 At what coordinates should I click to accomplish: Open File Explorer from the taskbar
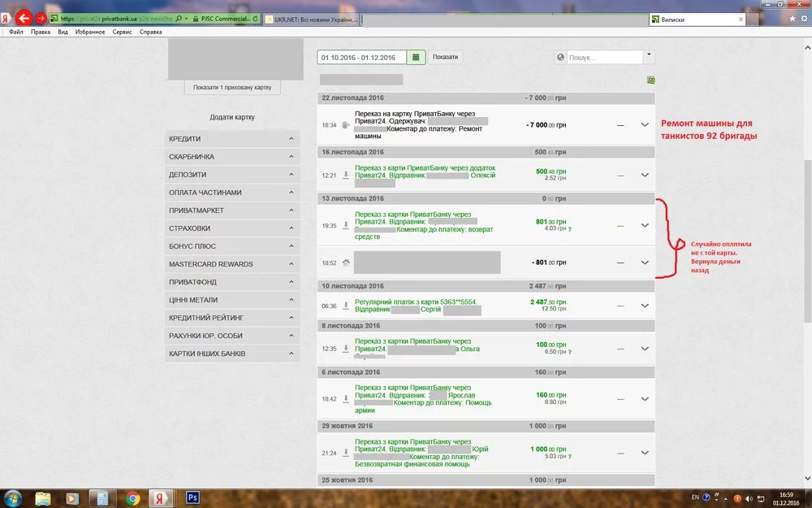[x=43, y=498]
